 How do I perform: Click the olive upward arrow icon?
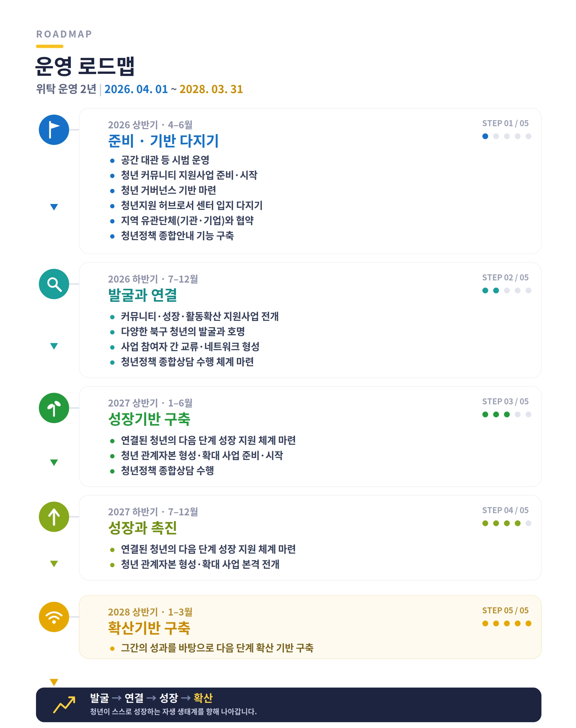click(x=54, y=517)
